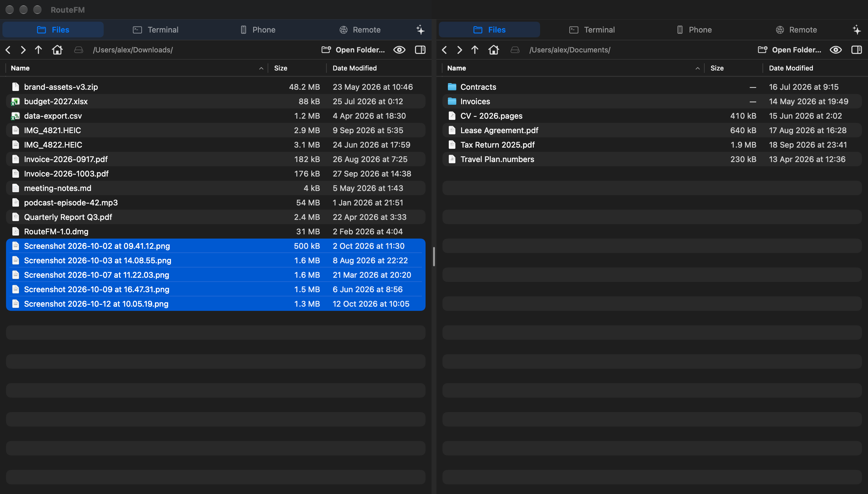Image resolution: width=868 pixels, height=494 pixels.
Task: Go up one folder in Downloads pane
Action: (x=38, y=50)
